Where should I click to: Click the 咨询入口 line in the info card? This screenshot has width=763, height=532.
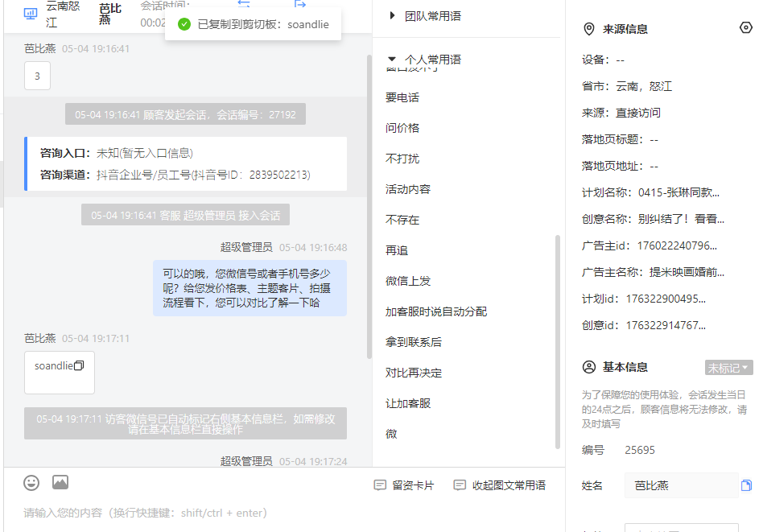(116, 153)
